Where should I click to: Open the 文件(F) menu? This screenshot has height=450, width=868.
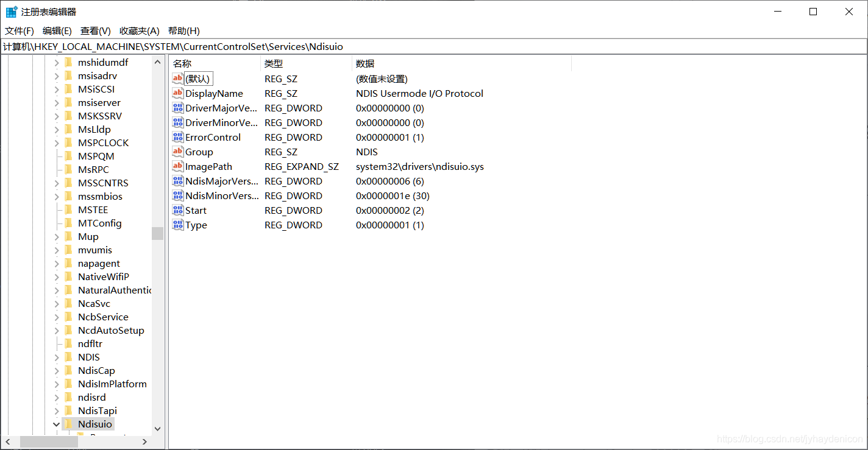coord(20,30)
